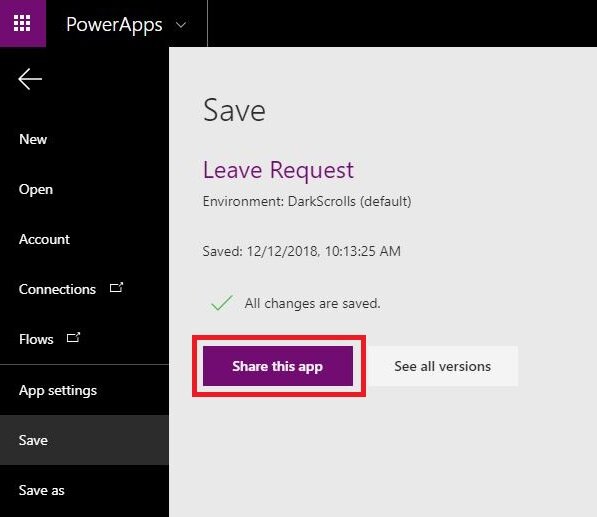The image size is (597, 517).
Task: Expand the PowerApps chevron dropdown
Action: click(x=181, y=25)
